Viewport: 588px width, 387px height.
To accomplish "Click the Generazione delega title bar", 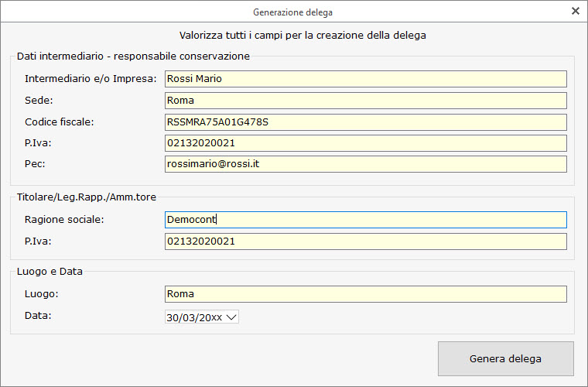I will click(292, 12).
